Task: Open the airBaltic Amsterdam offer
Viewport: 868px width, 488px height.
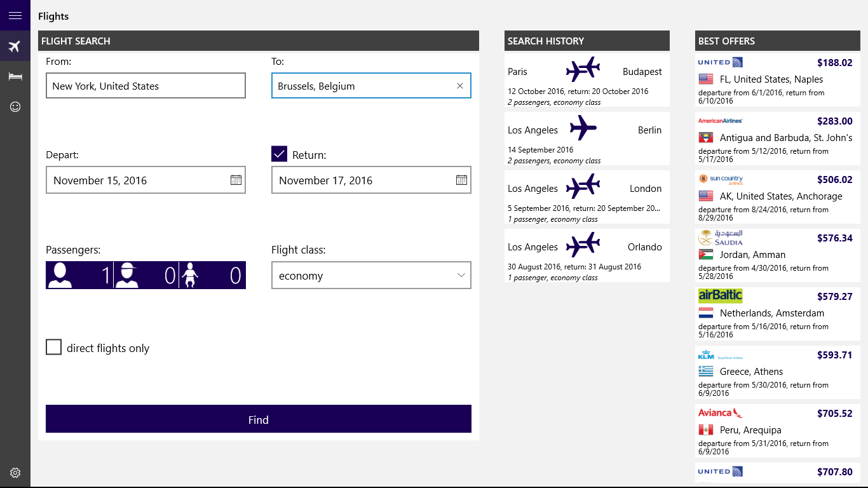Action: [777, 313]
